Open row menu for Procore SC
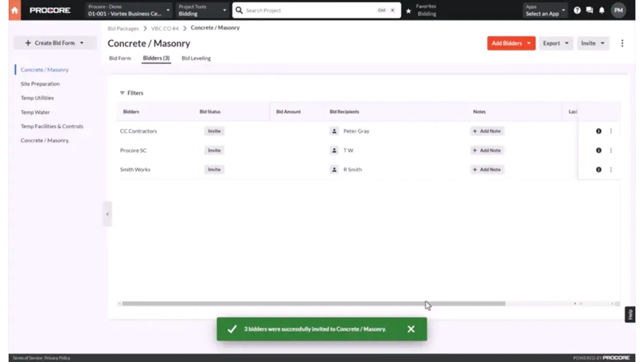Viewport: 644px width, 362px height. (611, 150)
